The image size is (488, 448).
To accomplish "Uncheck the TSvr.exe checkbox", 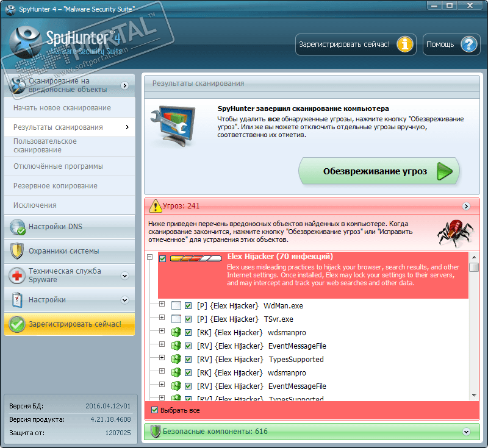I will 188,319.
